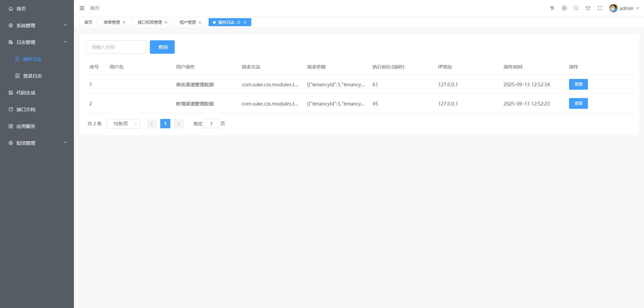Expand the 系统管理 sidebar menu

[x=37, y=25]
